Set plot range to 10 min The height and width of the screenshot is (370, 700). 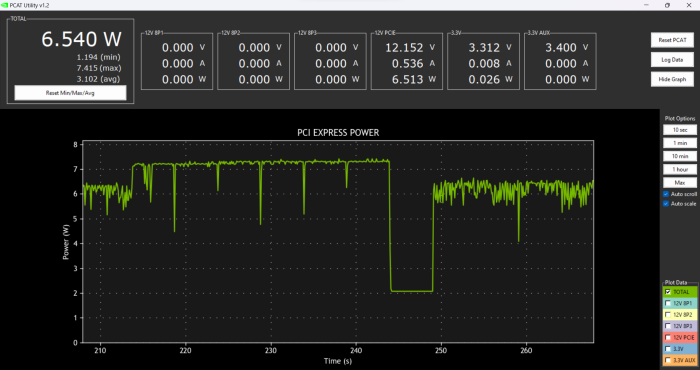tap(679, 156)
